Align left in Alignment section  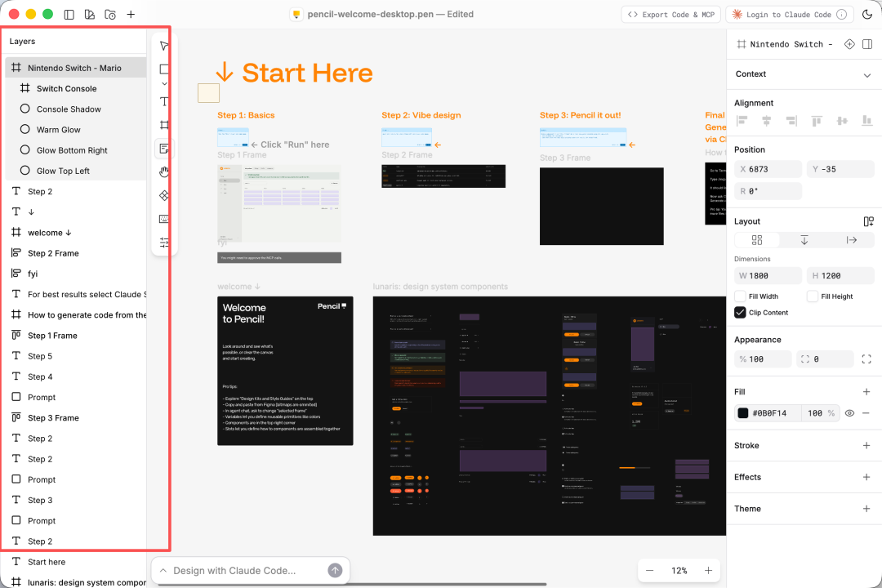tap(742, 120)
